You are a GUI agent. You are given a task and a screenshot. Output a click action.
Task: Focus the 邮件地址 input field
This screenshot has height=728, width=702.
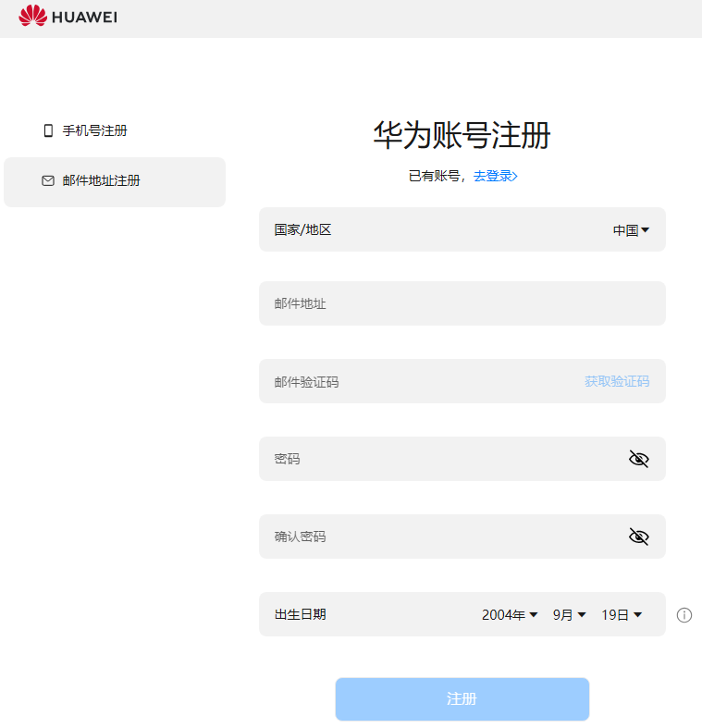(462, 303)
